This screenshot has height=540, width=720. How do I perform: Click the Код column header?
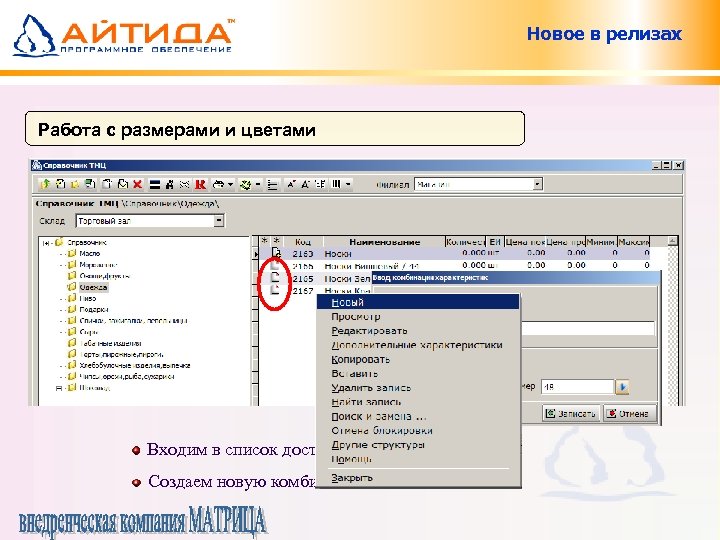[303, 242]
